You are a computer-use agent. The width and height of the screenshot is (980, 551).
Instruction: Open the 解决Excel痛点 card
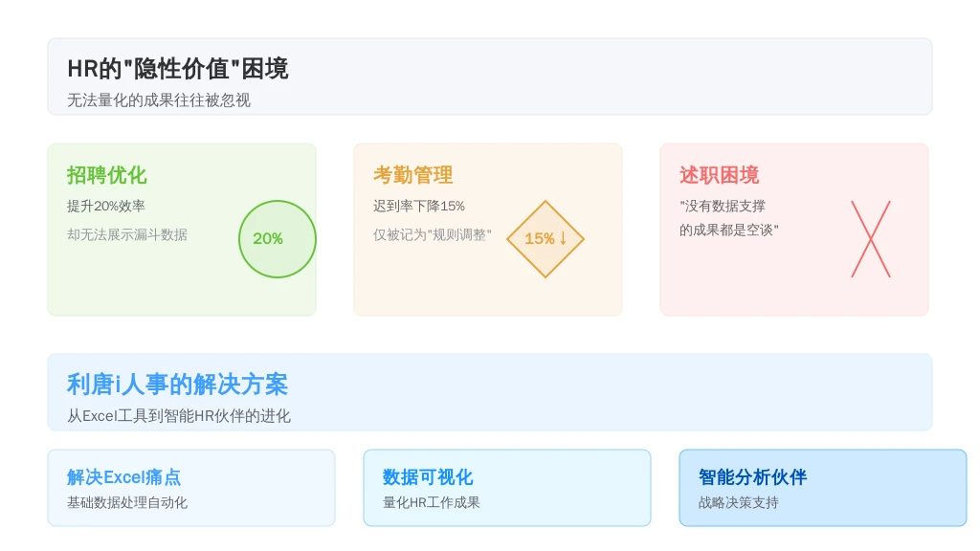(x=191, y=488)
